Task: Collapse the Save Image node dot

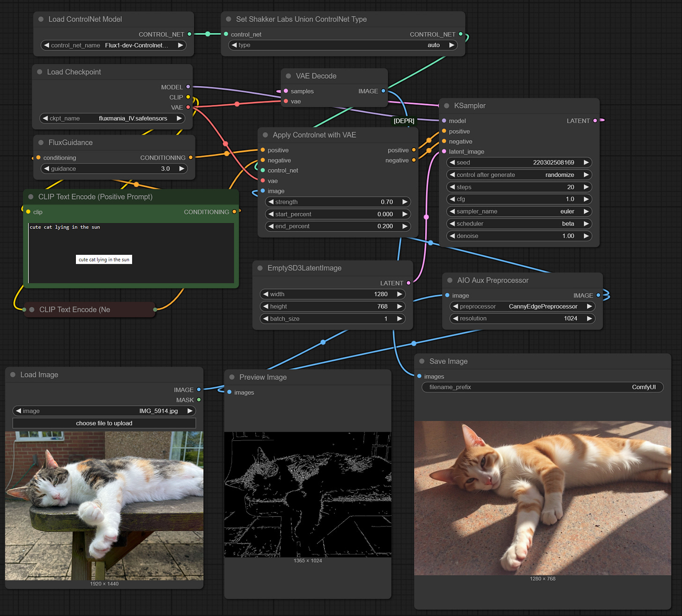Action: [x=422, y=361]
